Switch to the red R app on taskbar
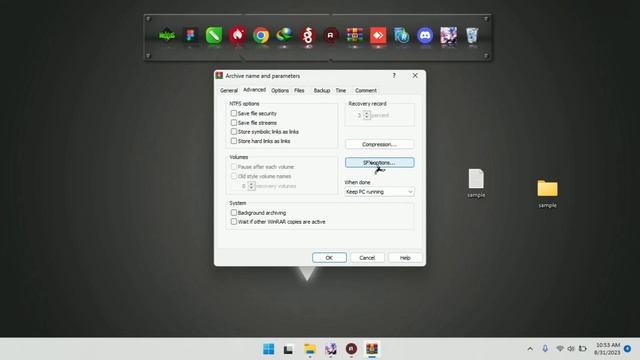This screenshot has height=360, width=640. coord(351,349)
